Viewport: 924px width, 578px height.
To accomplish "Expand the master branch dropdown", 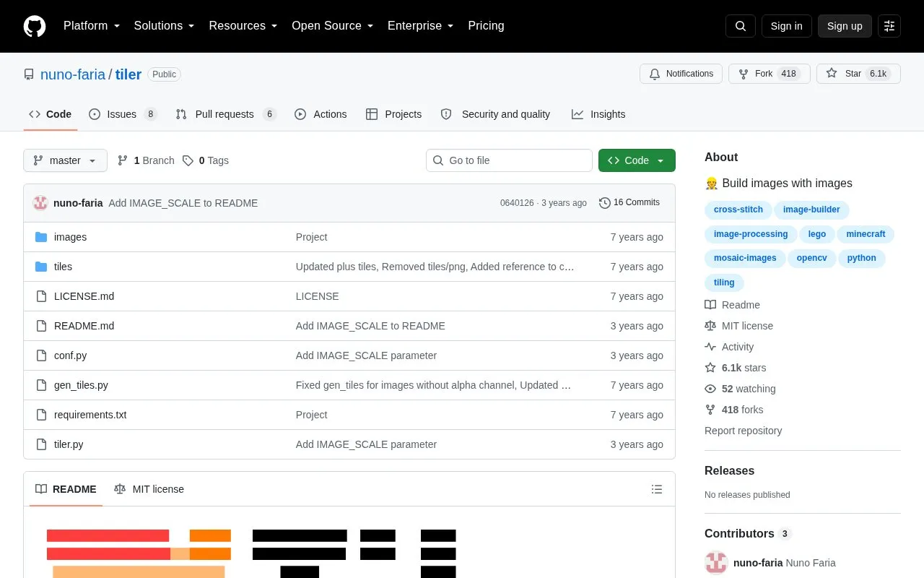I will pos(65,160).
